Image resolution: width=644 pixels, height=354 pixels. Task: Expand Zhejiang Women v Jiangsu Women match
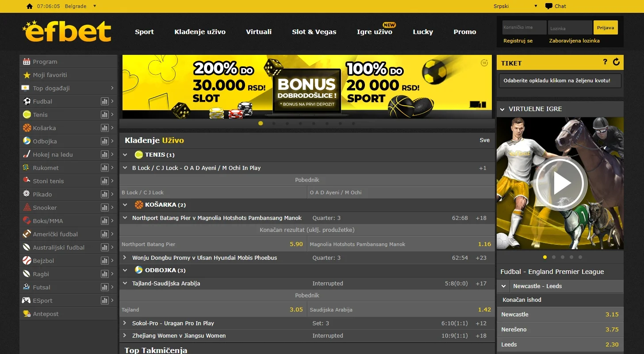click(x=125, y=335)
